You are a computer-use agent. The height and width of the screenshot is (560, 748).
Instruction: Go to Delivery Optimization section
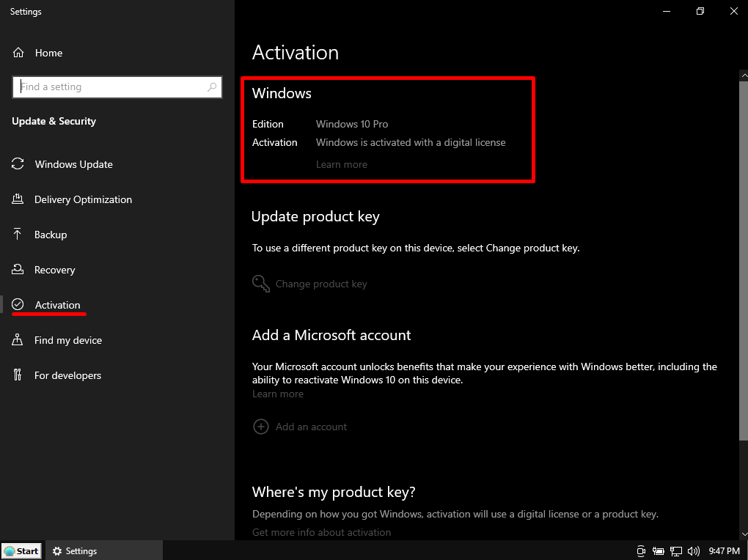tap(83, 199)
